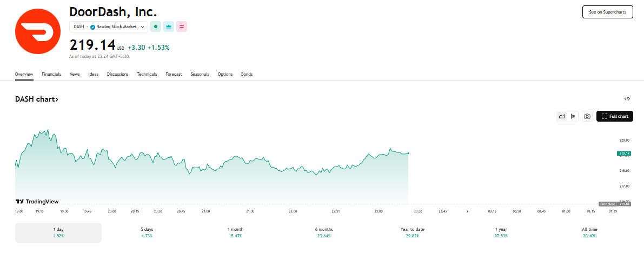Image resolution: width=644 pixels, height=253 pixels.
Task: Click the +3.30 price change value
Action: coord(136,48)
